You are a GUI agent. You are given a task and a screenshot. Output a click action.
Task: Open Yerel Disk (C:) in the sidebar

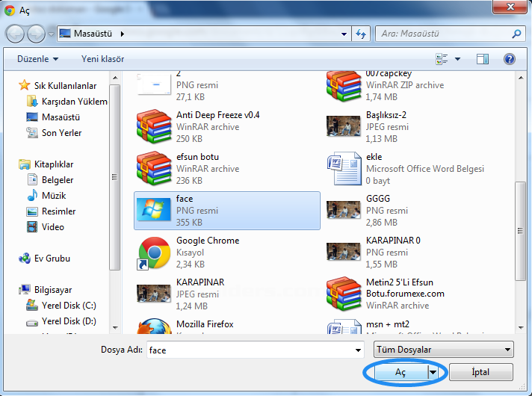click(68, 306)
